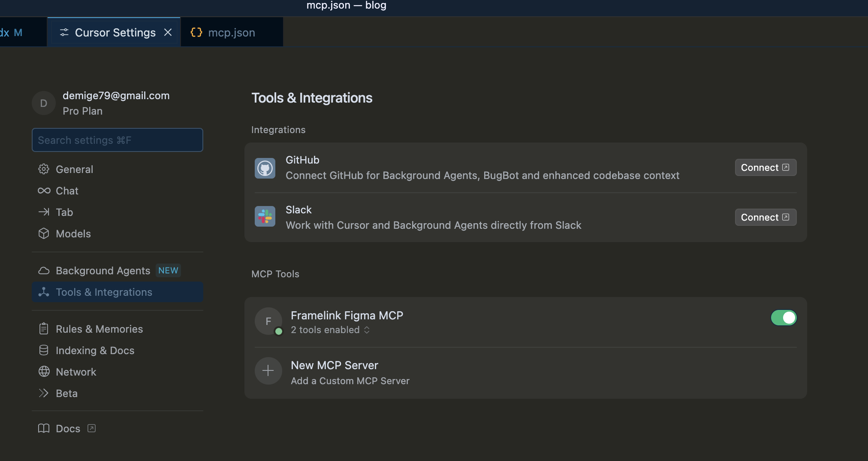The image size is (868, 461).
Task: Click the Network globe icon
Action: [44, 372]
